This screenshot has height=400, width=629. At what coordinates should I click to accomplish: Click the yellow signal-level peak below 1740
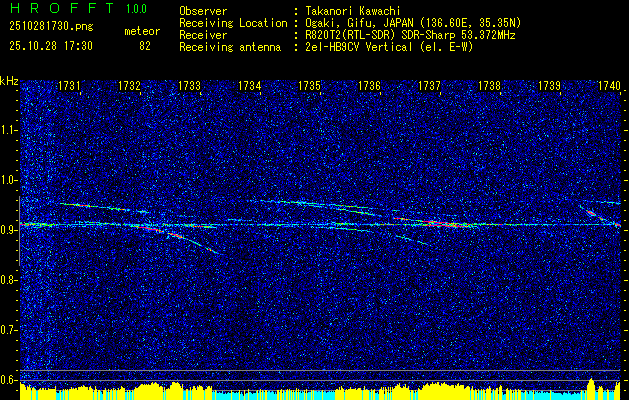(590, 388)
